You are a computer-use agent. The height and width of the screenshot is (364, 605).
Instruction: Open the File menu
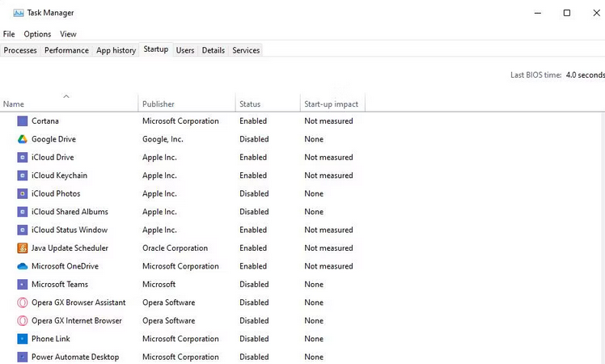(9, 34)
